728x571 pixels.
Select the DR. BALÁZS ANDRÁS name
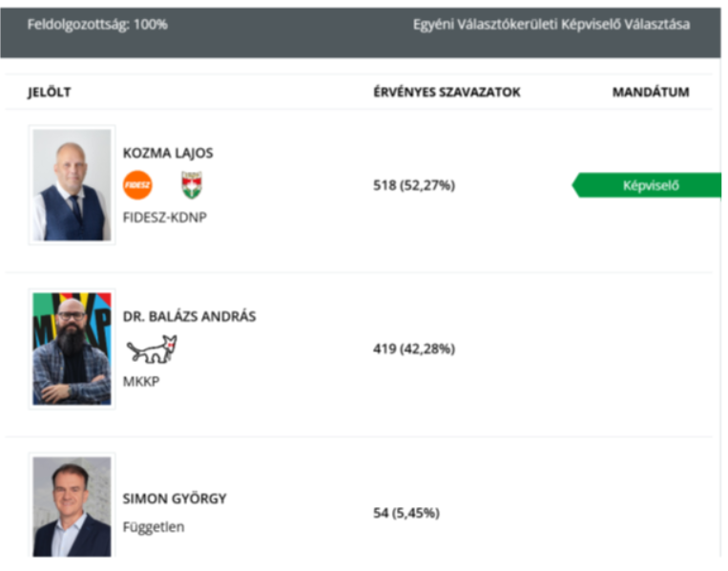[190, 316]
